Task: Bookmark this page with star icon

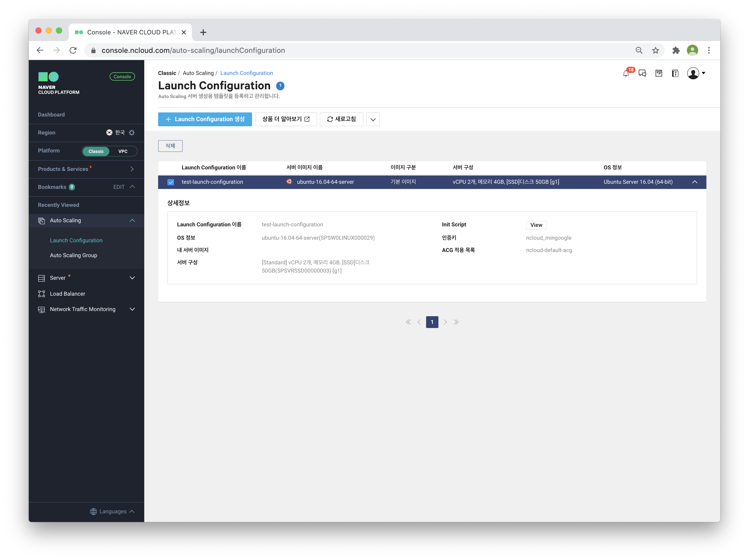Action: (656, 51)
